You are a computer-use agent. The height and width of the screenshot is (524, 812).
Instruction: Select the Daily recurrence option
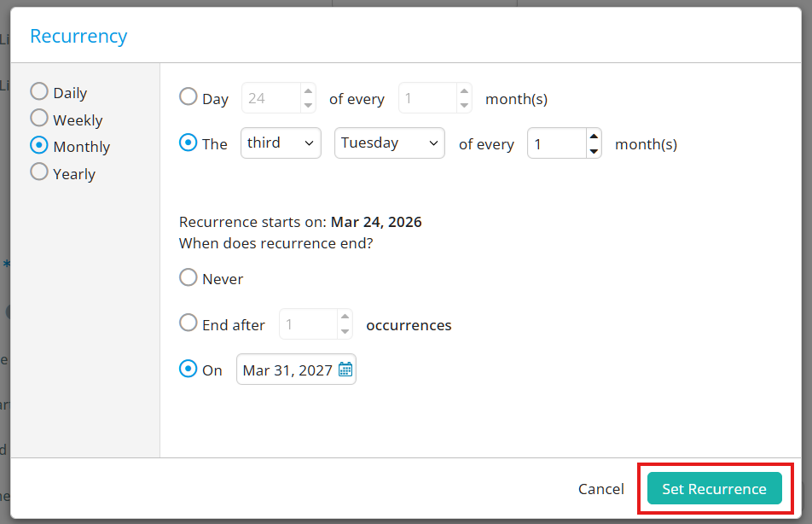[x=39, y=92]
